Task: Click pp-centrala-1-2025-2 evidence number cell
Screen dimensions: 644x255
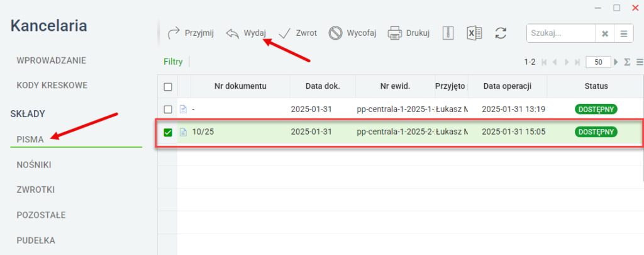Action: tap(396, 132)
